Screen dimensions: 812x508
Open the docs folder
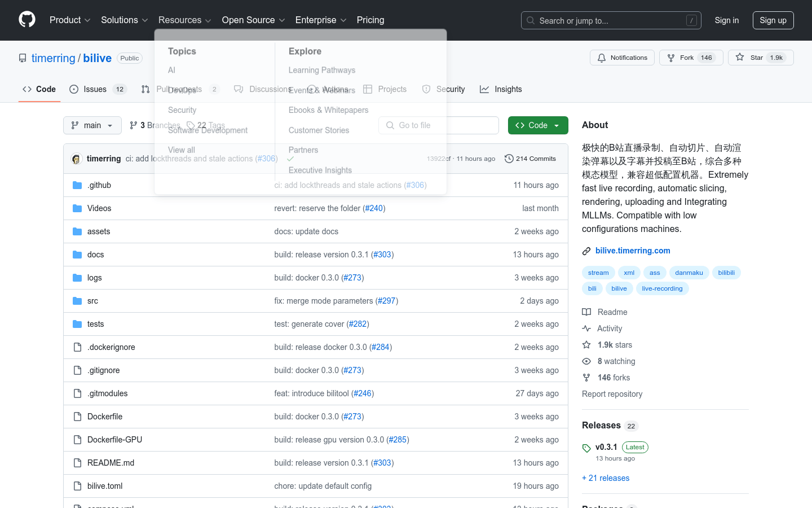[x=96, y=255]
